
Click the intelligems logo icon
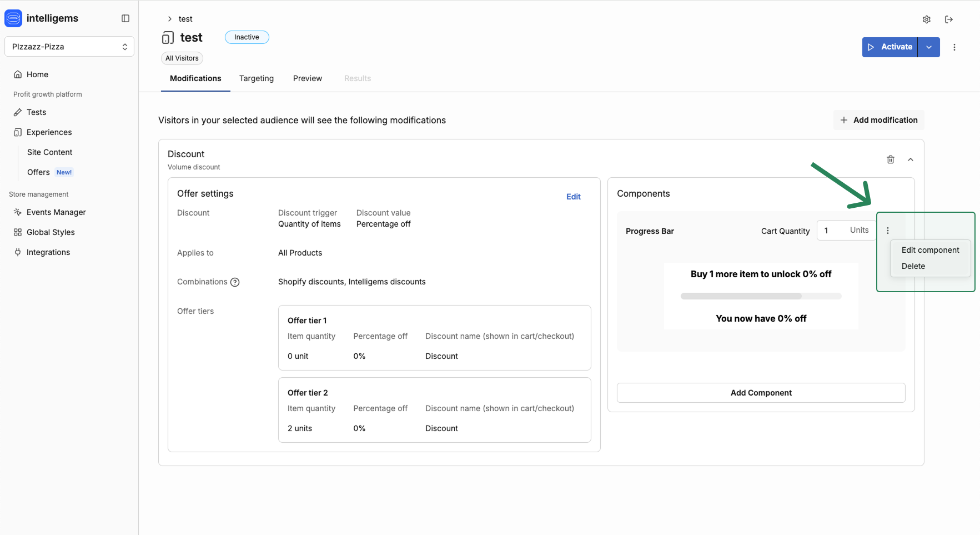13,18
